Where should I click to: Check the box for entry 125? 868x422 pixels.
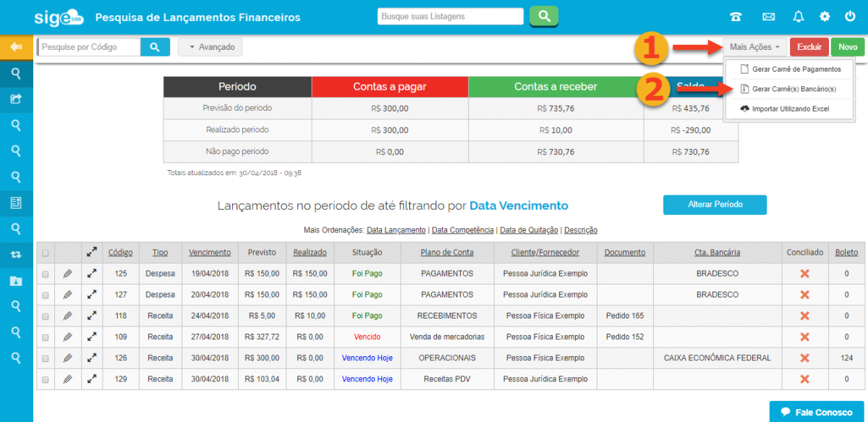pyautogui.click(x=46, y=274)
